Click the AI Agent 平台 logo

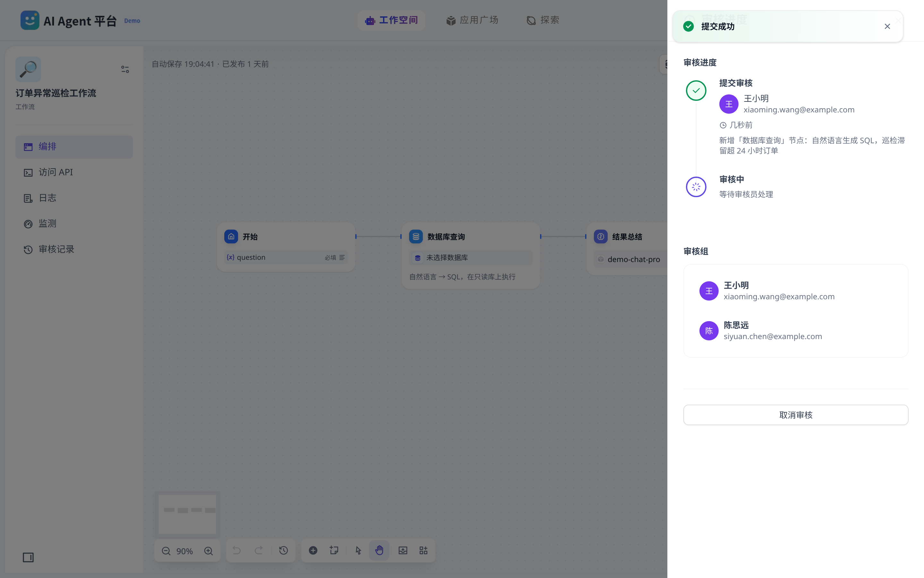(69, 20)
